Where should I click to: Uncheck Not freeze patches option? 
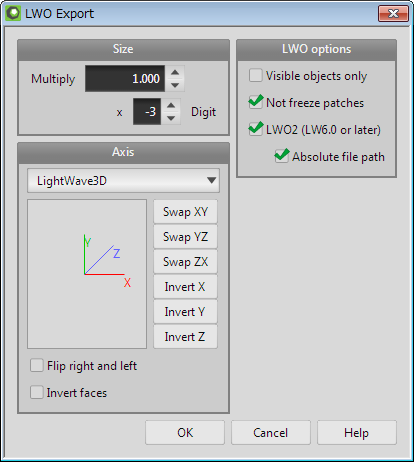(256, 102)
